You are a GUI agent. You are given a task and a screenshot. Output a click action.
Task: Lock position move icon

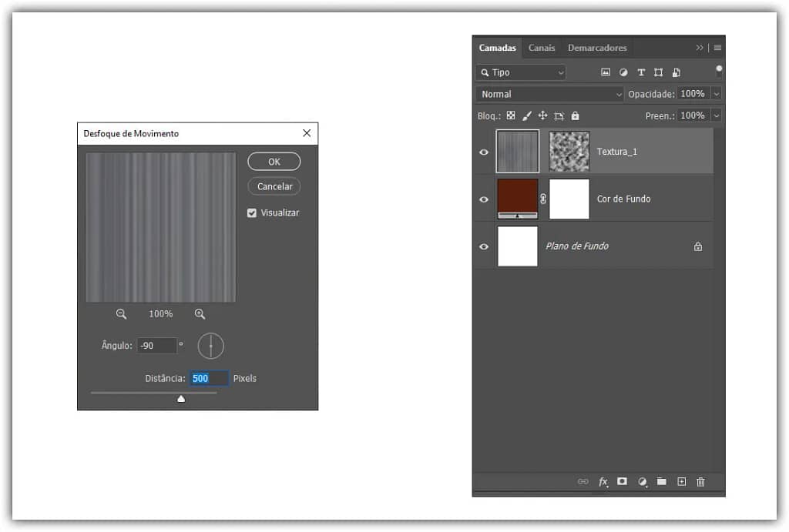542,115
